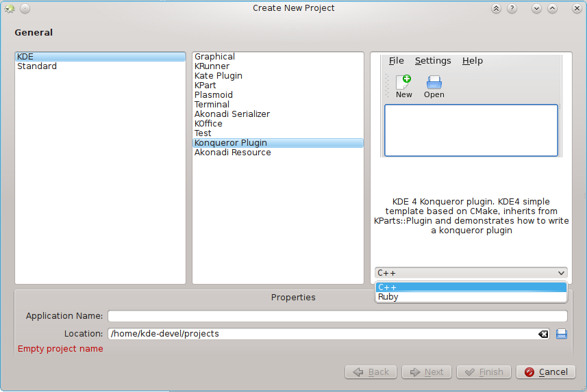Click the Application Name input field

pyautogui.click(x=337, y=315)
